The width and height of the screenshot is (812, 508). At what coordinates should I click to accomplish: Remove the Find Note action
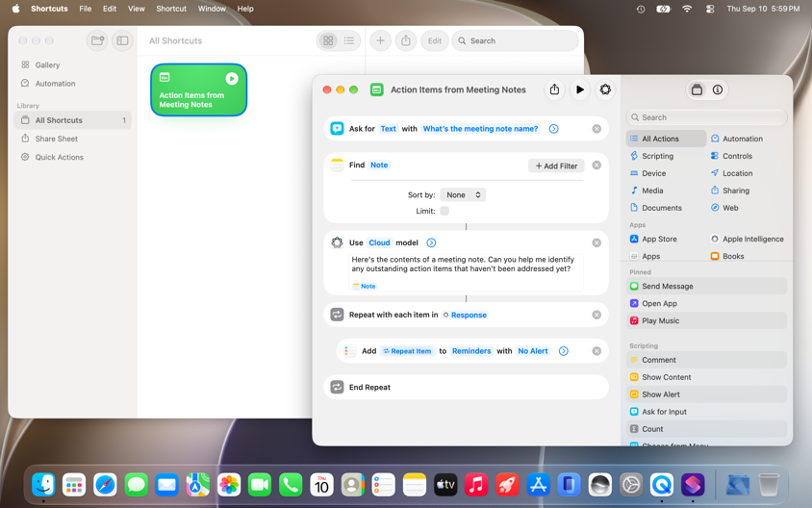pyautogui.click(x=596, y=165)
